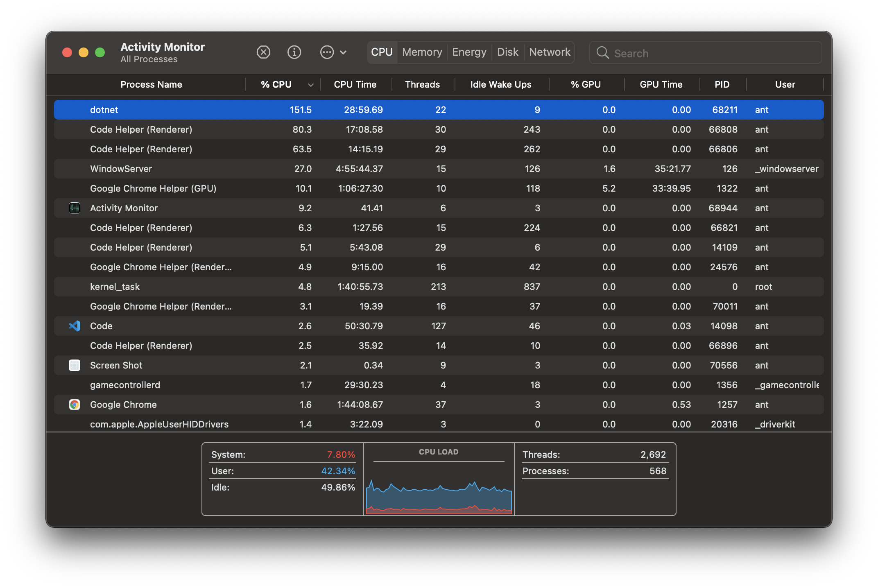Select the Google Chrome Helper (GPU) row
Viewport: 878px width, 588px height.
439,188
